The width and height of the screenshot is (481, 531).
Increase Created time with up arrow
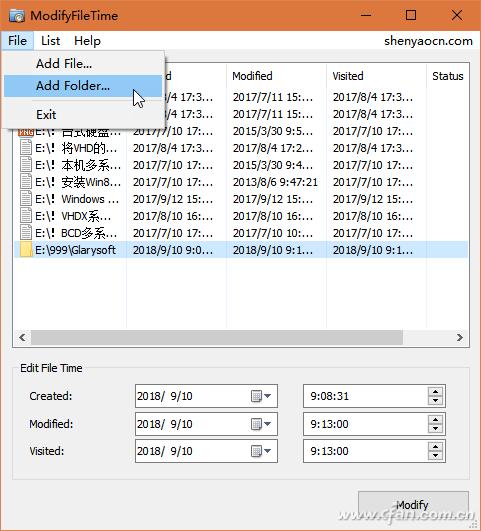pos(435,392)
